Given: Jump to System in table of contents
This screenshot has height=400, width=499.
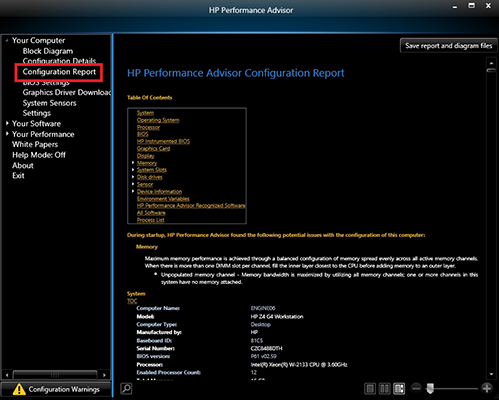Looking at the screenshot, I should [145, 113].
